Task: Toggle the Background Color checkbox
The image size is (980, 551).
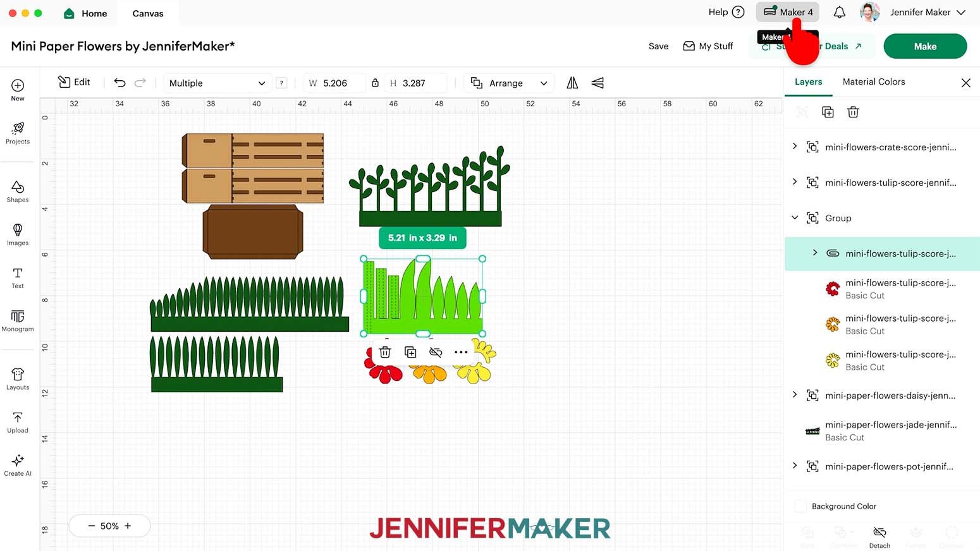Action: click(x=800, y=506)
